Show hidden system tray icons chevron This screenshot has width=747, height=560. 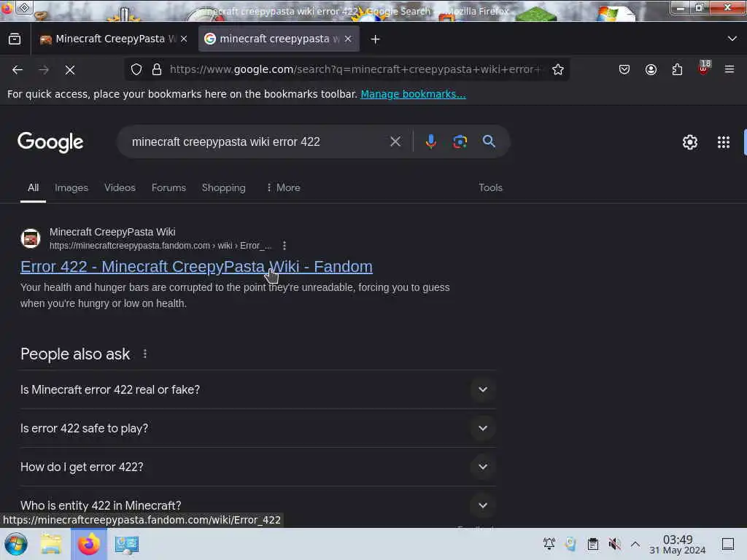click(635, 544)
